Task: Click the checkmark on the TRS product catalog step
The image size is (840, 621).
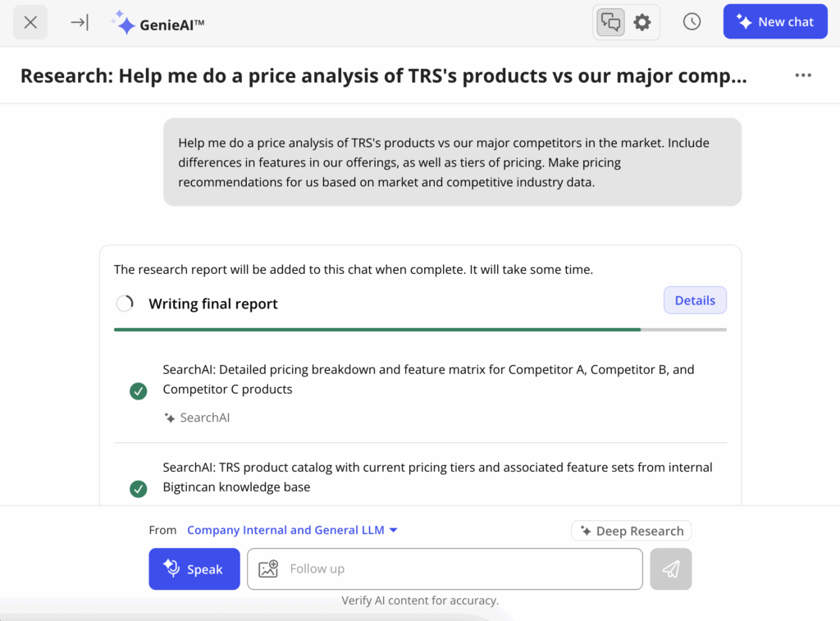Action: tap(138, 489)
